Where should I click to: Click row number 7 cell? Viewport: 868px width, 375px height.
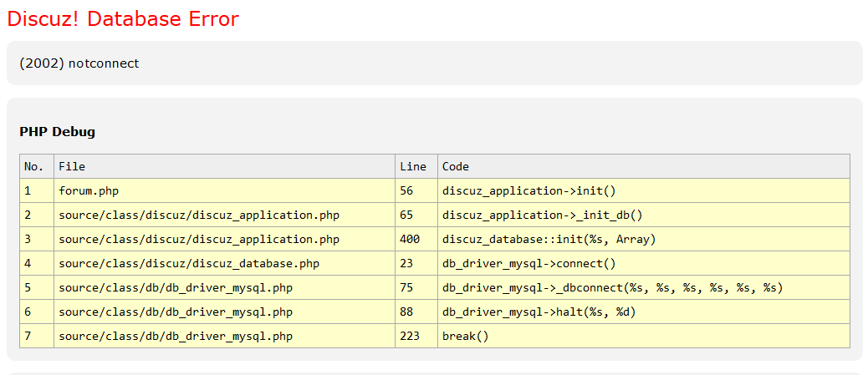tap(37, 337)
